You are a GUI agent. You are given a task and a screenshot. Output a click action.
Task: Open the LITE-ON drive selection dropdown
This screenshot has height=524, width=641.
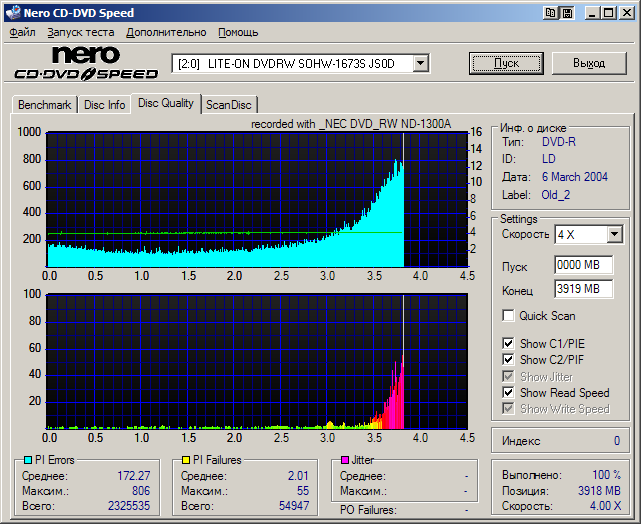click(421, 63)
